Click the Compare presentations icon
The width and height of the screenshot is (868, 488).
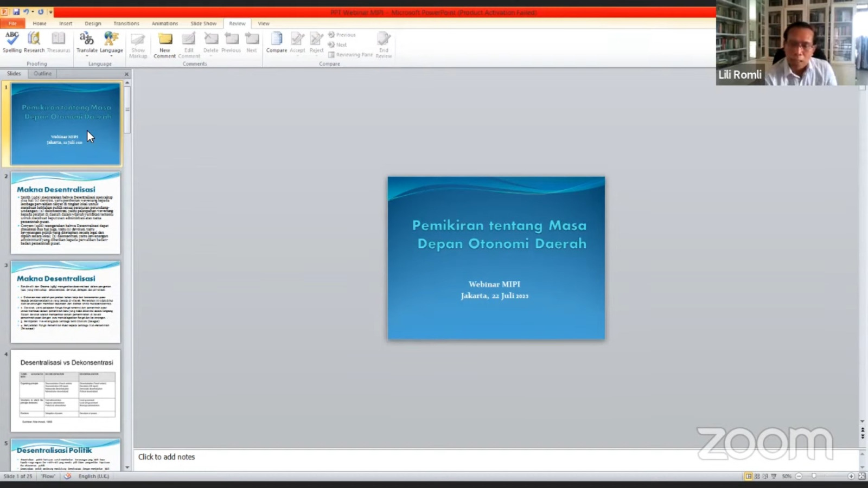pos(277,42)
